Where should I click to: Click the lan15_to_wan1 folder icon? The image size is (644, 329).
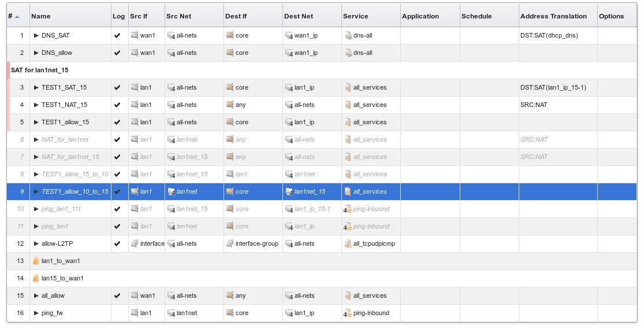[36, 278]
